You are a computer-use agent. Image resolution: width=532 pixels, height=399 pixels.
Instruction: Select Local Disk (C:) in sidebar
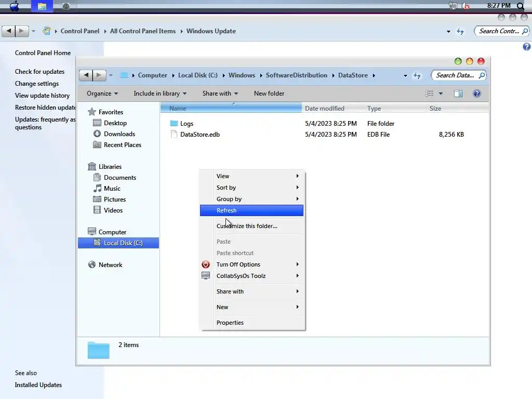[118, 243]
